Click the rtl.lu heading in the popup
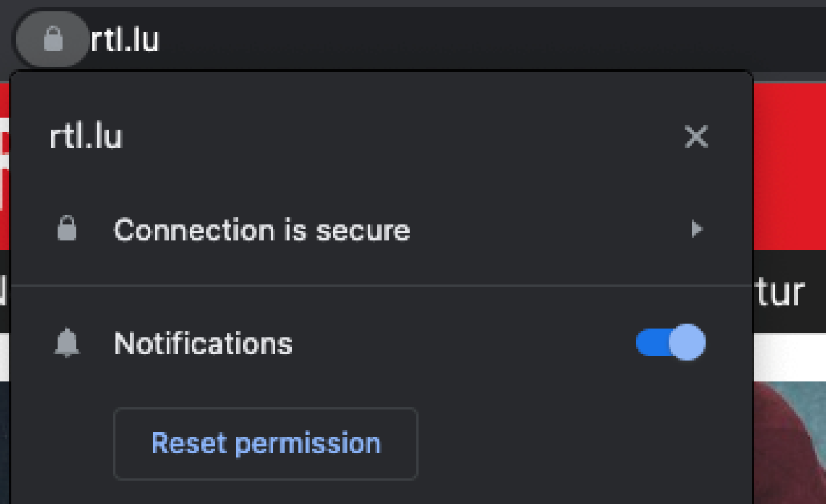 [86, 137]
